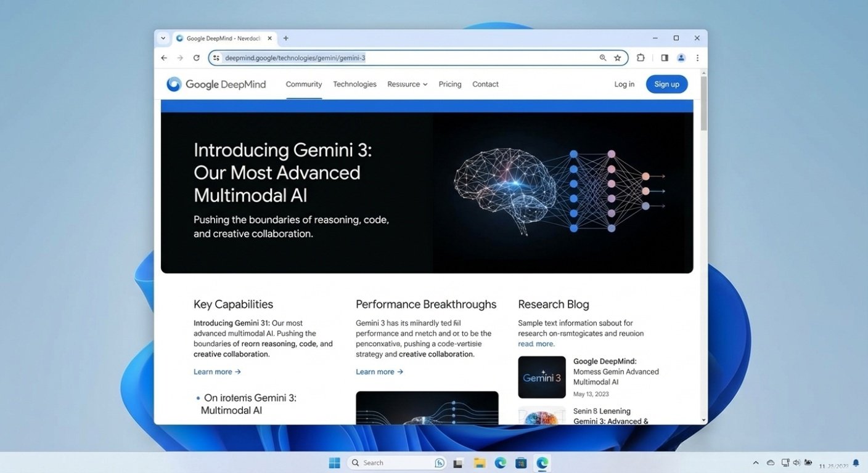Image resolution: width=868 pixels, height=473 pixels.
Task: Open the browser side panel icon
Action: point(664,57)
